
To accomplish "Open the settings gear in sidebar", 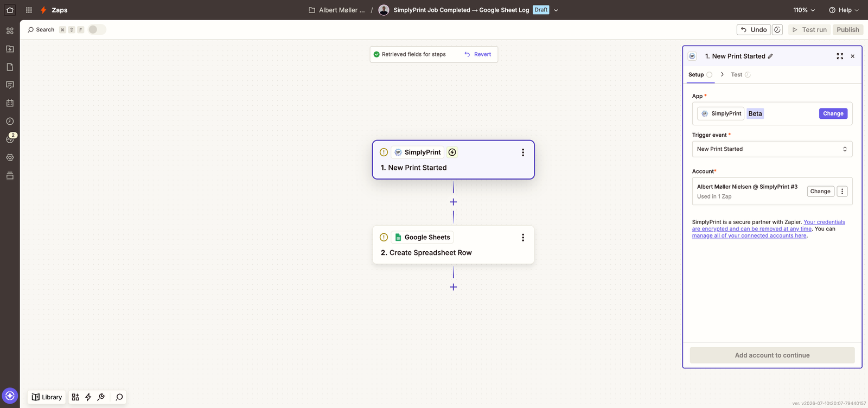I will click(10, 157).
